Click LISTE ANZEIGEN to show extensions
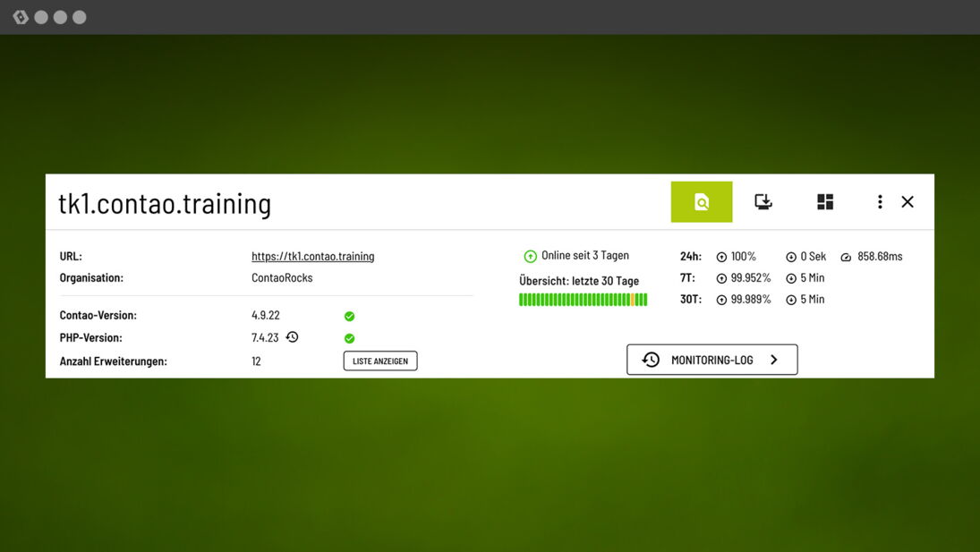The width and height of the screenshot is (980, 552). point(379,360)
